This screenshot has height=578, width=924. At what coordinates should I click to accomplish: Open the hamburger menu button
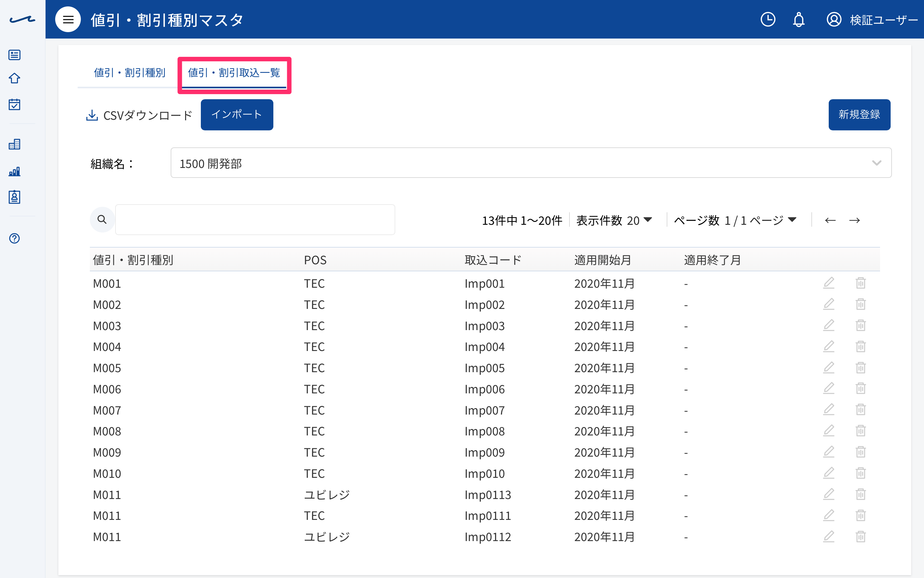[x=68, y=20]
